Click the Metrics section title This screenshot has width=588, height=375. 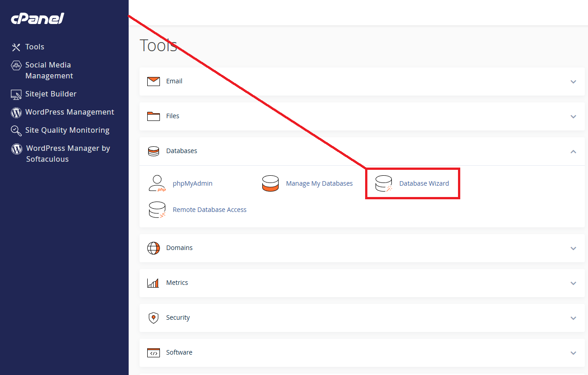(177, 283)
